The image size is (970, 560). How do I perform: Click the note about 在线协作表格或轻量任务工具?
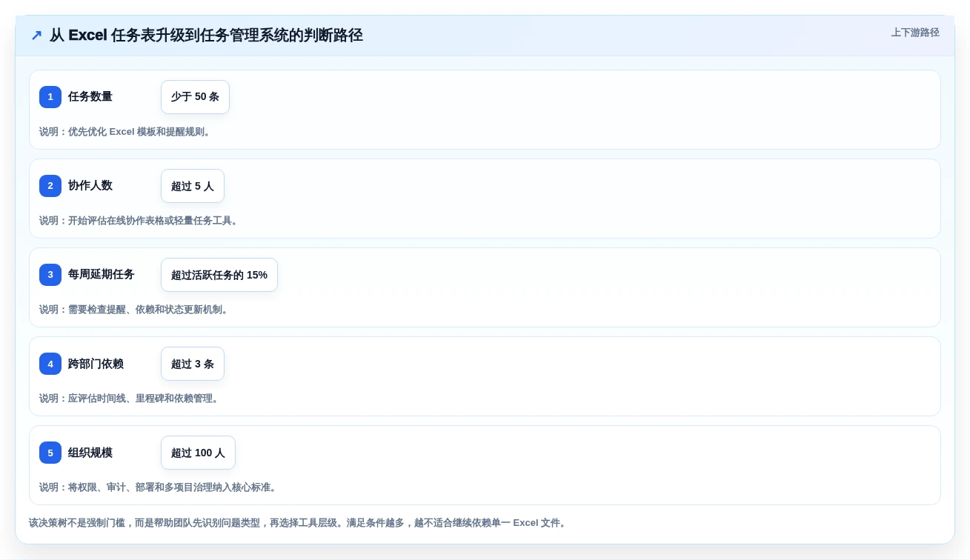tap(140, 221)
